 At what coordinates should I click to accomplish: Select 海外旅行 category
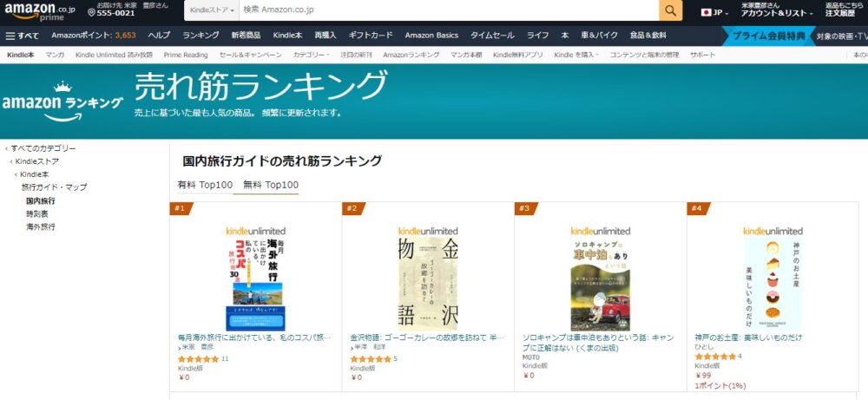(41, 226)
